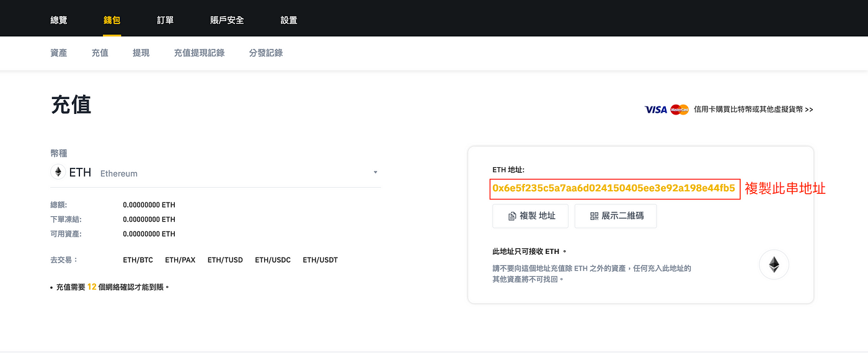Viewport: 868px width, 353px height.
Task: Click the 充值 page heading
Action: (x=71, y=105)
